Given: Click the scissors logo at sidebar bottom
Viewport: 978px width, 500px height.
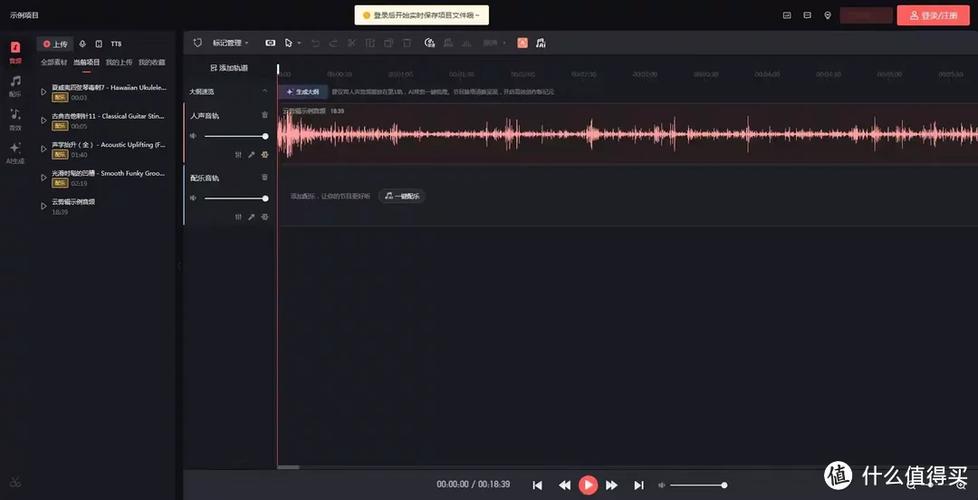Looking at the screenshot, I should click(x=16, y=483).
